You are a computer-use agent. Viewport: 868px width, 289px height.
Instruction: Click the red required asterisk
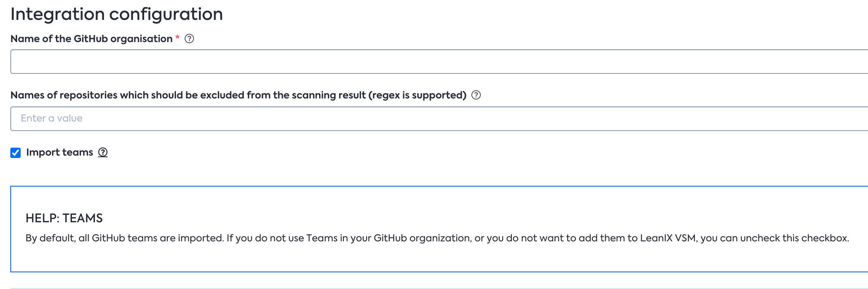point(177,37)
